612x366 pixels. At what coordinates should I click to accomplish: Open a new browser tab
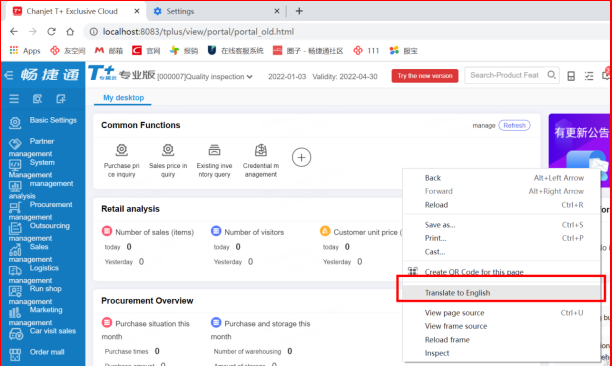tap(299, 11)
